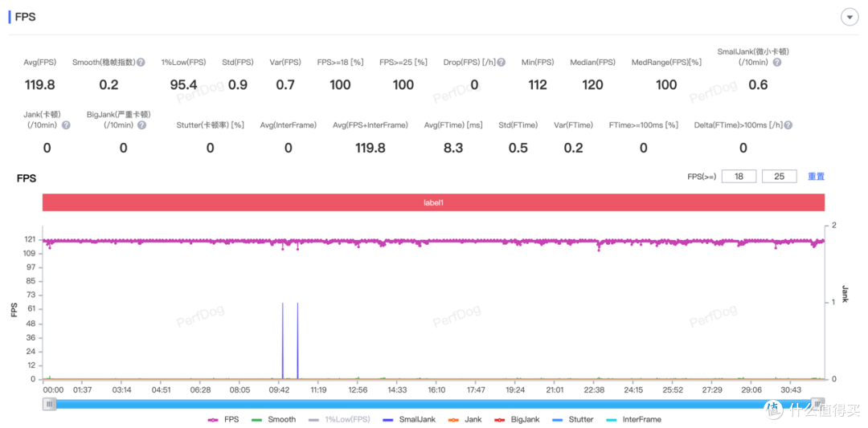Click right handle of time range bar
868x428 pixels.
tap(817, 404)
